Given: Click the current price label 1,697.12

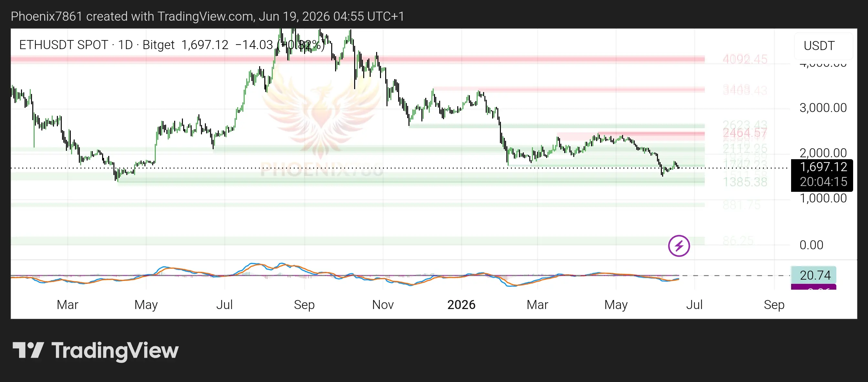Looking at the screenshot, I should coord(823,167).
